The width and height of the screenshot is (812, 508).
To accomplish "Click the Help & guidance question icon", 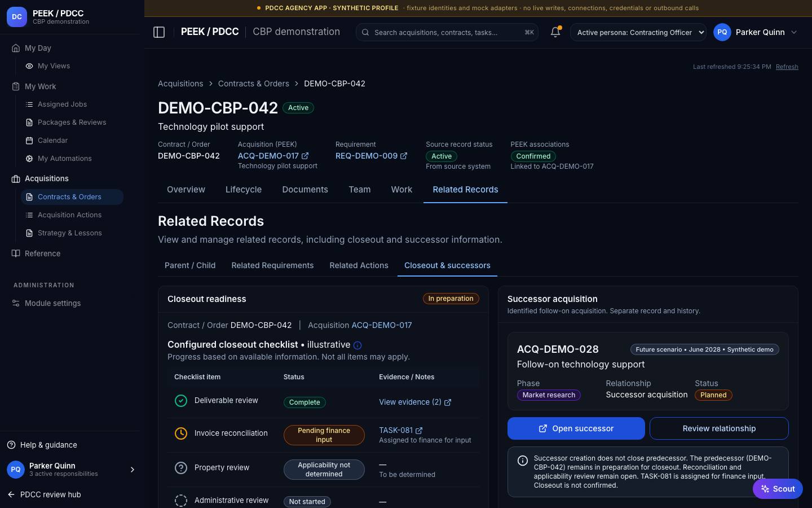I will pos(11,445).
